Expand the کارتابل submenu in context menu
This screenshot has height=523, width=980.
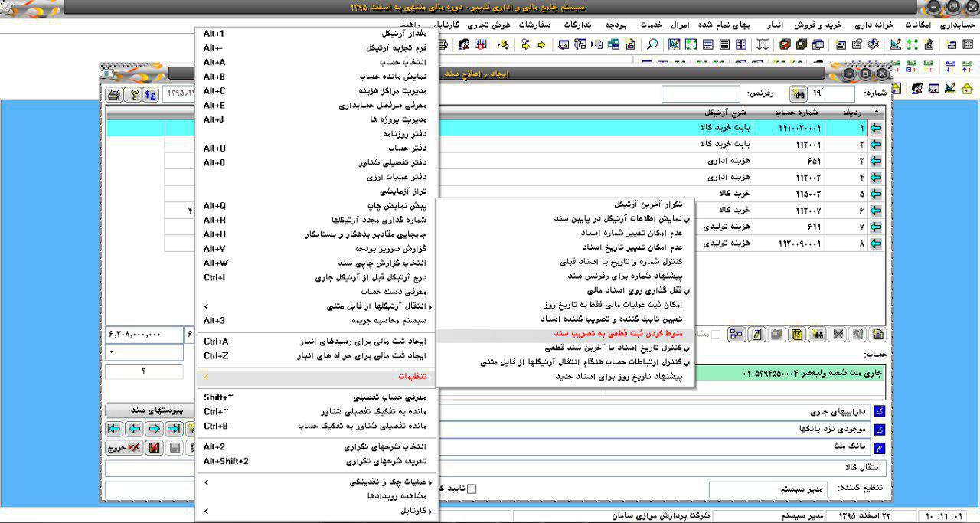tap(316, 511)
